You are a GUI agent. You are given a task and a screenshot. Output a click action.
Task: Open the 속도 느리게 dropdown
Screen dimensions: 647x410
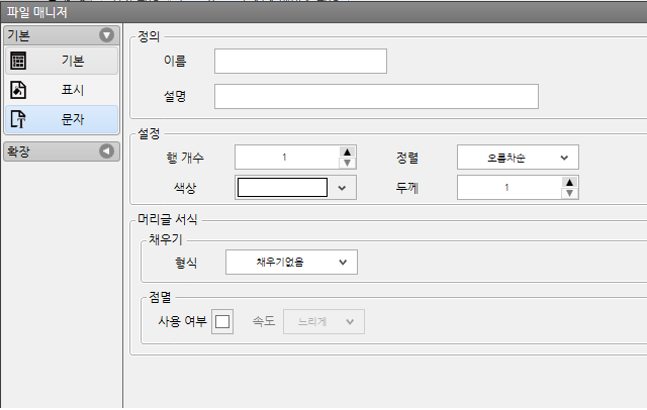tap(324, 322)
